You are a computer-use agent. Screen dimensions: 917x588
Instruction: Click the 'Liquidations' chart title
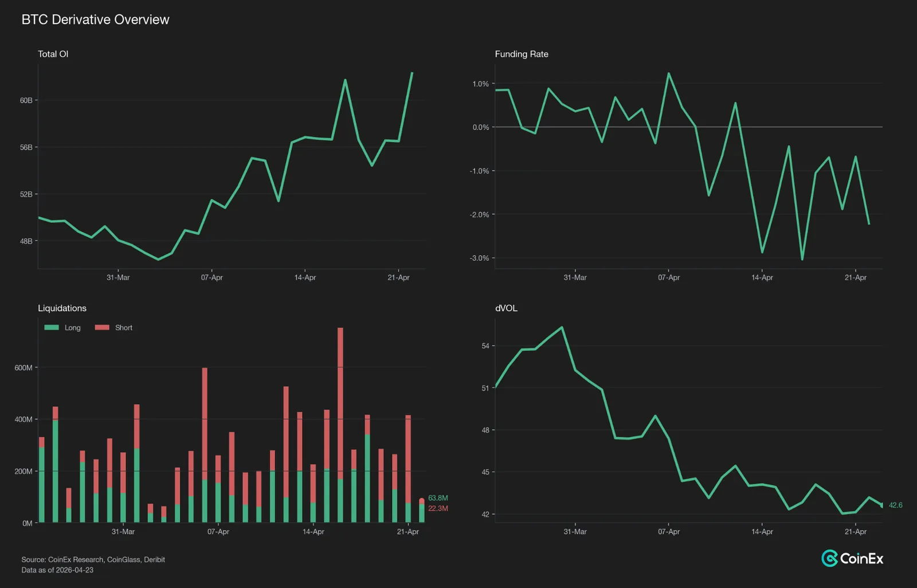pos(62,308)
